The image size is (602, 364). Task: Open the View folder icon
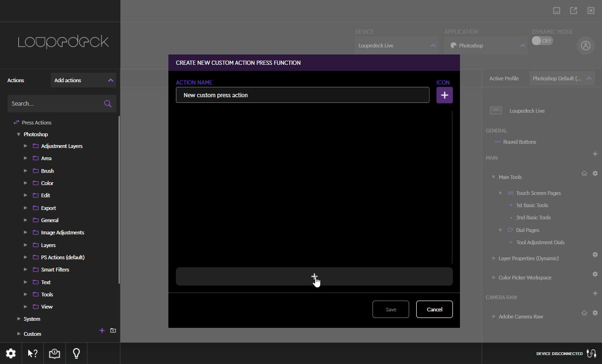tap(36, 307)
